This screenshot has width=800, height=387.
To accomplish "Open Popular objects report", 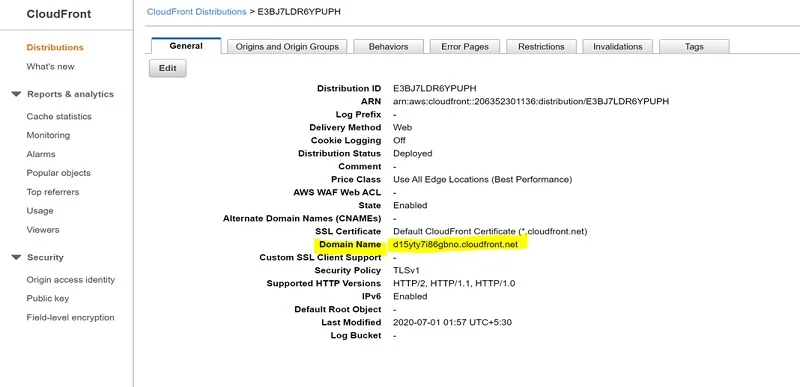I will (x=59, y=173).
